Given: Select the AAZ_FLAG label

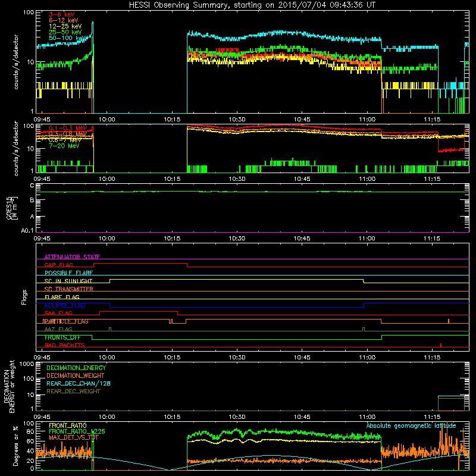Looking at the screenshot, I should (58, 329).
